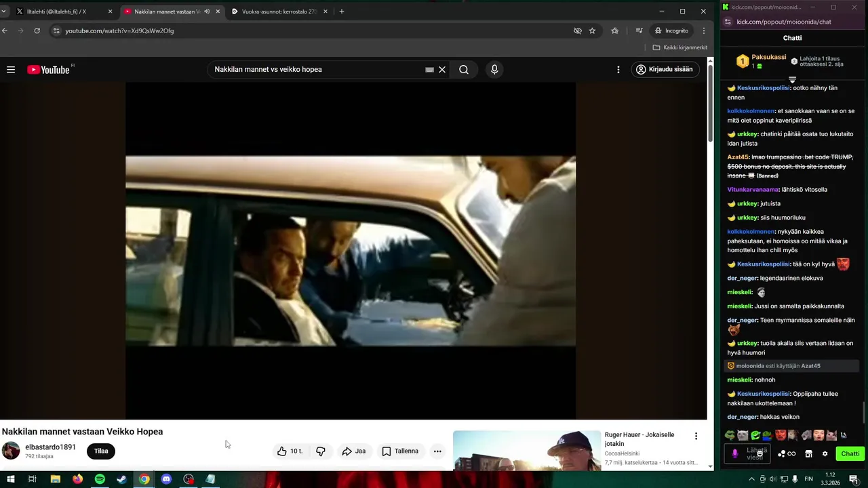Switch to the Vuokra-asunnot kerrostalo tab
The image size is (868, 488).
(x=279, y=12)
